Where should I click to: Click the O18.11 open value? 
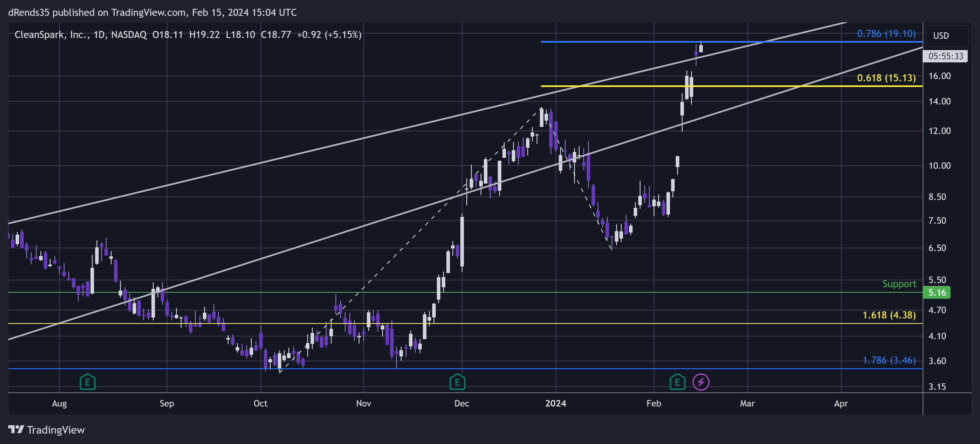pos(167,35)
